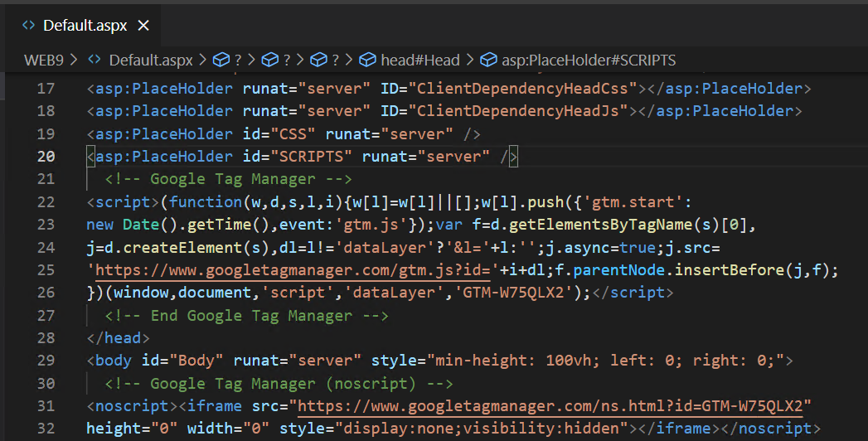Click line number 22 in the gutter
The width and height of the screenshot is (868, 441).
(46, 202)
